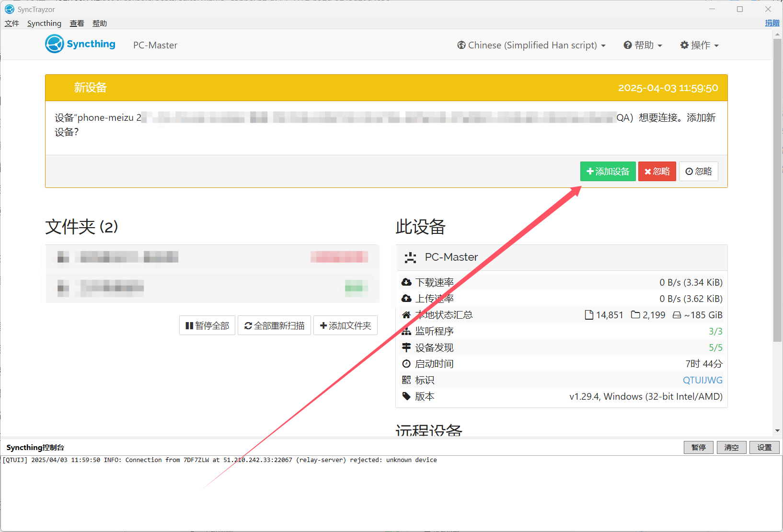Screen dimensions: 783x532
Task: Click the question mark icon beside 帮助
Action: 628,45
